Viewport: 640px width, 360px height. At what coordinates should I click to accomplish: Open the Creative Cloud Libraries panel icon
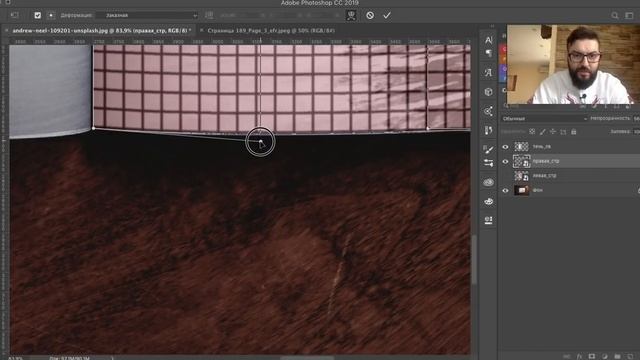coord(489,182)
